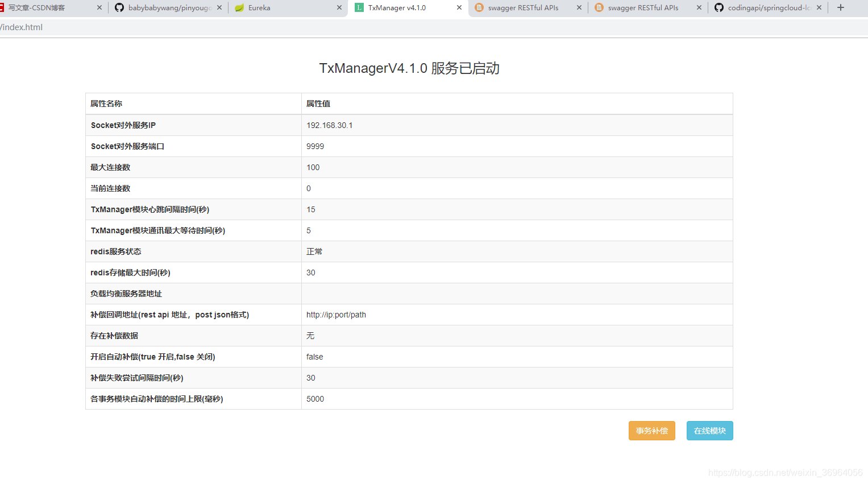Click the 各事务模块自动补偿的时间上限(毫秒) label
Screen dimensions: 868x483
click(157, 399)
